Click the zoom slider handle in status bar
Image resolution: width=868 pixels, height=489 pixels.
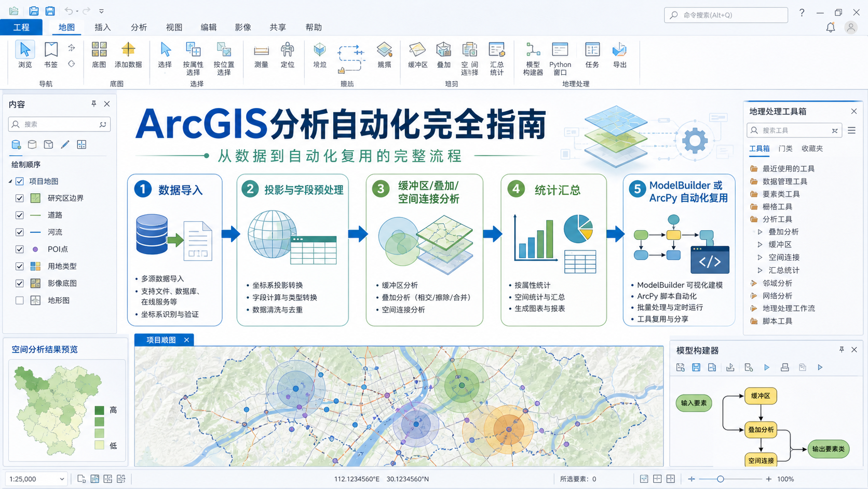click(x=721, y=479)
